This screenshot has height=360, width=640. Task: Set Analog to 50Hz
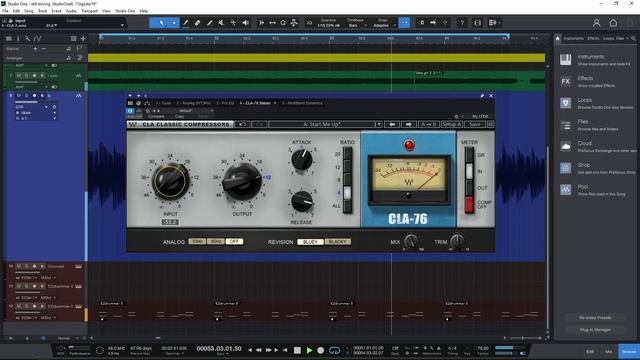click(x=197, y=242)
